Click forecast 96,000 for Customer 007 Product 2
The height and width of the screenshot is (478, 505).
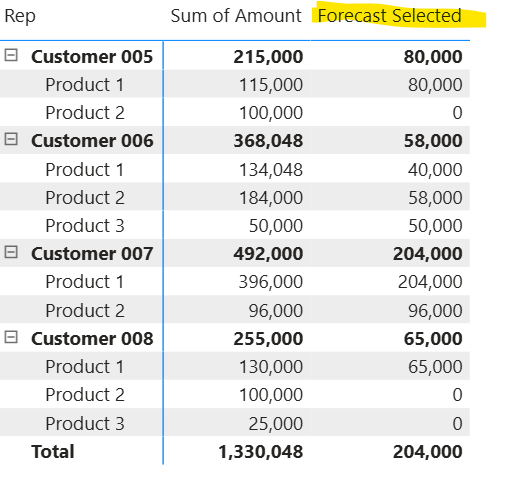[x=435, y=310]
